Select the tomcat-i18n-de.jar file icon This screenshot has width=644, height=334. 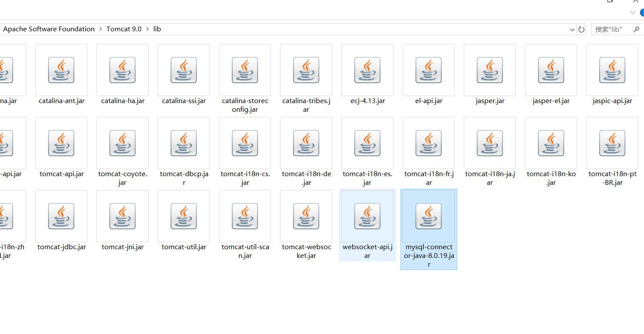[306, 143]
